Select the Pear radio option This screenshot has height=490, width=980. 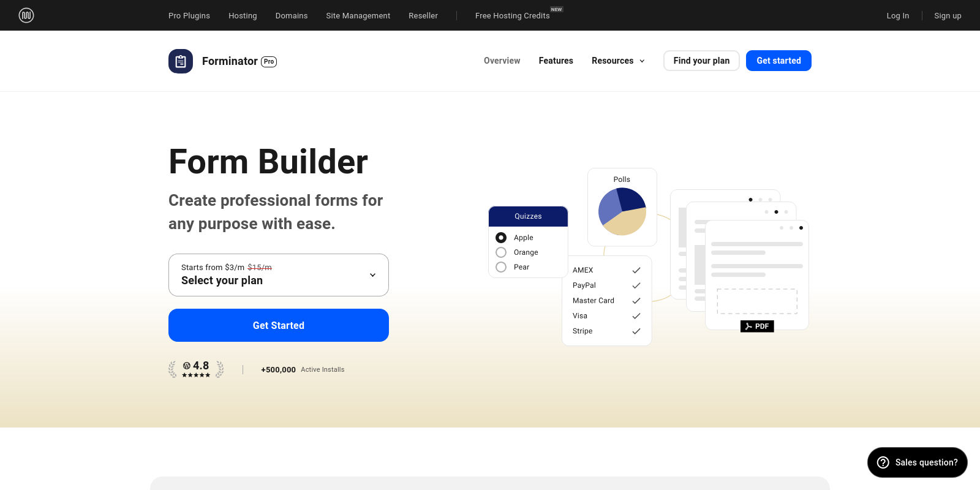tap(501, 267)
